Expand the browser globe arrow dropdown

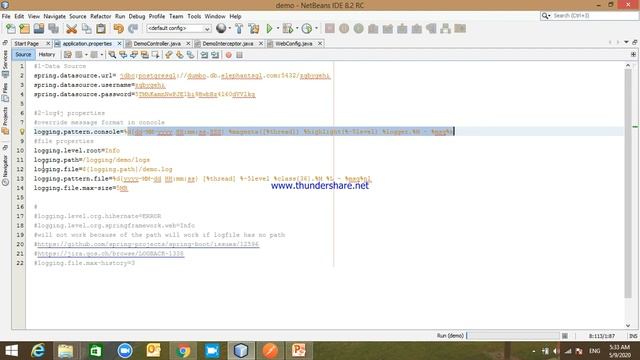click(230, 28)
